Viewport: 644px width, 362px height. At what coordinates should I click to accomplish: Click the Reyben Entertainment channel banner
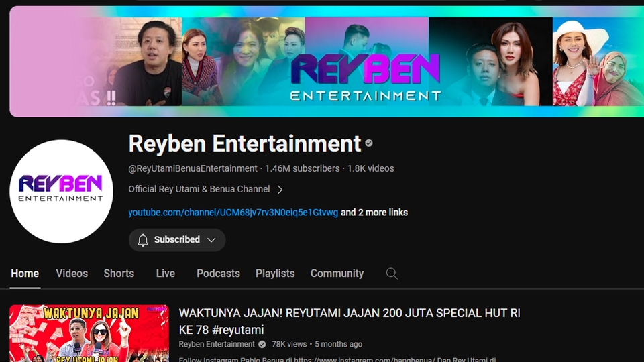(327, 62)
